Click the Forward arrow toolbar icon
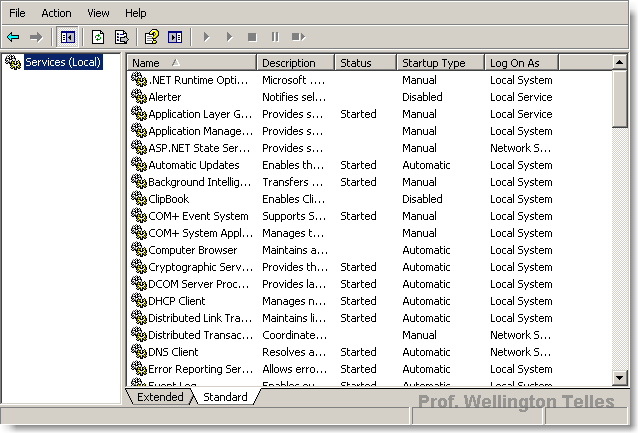Screen dimensions: 638x433 [36, 37]
